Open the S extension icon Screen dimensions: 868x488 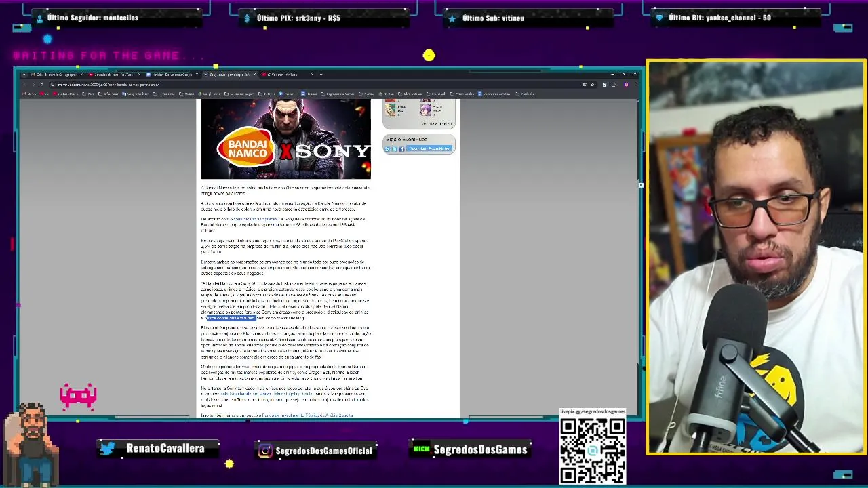(x=604, y=85)
